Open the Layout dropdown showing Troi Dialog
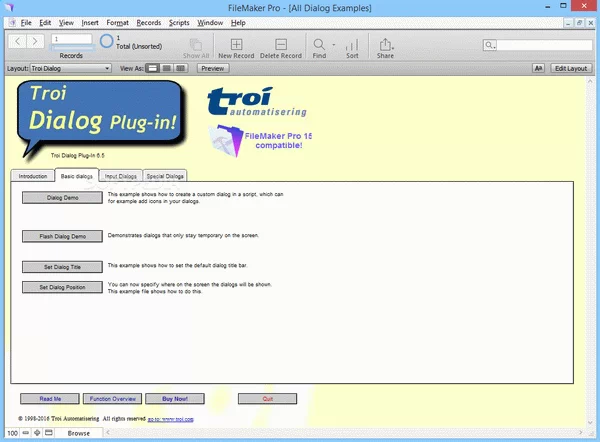This screenshot has height=442, width=600. tap(71, 69)
